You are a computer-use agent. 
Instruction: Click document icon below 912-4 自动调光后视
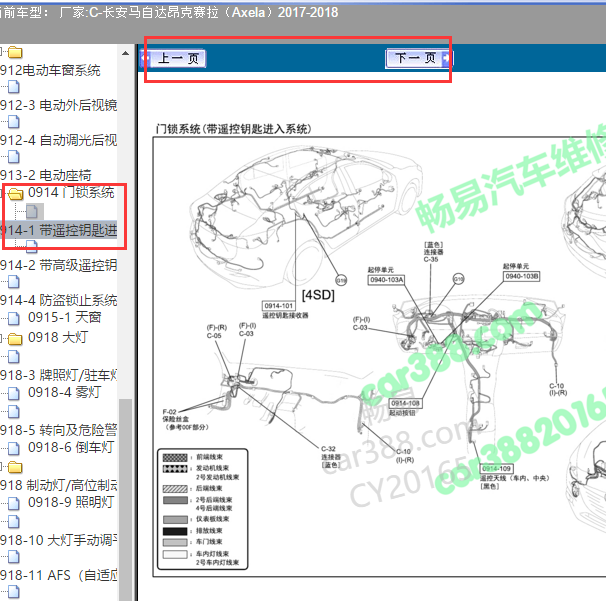click(14, 157)
